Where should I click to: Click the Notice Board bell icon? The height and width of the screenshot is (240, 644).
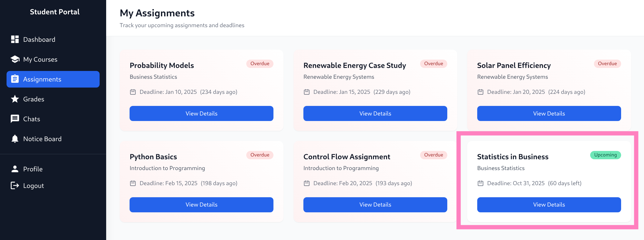[x=15, y=139]
